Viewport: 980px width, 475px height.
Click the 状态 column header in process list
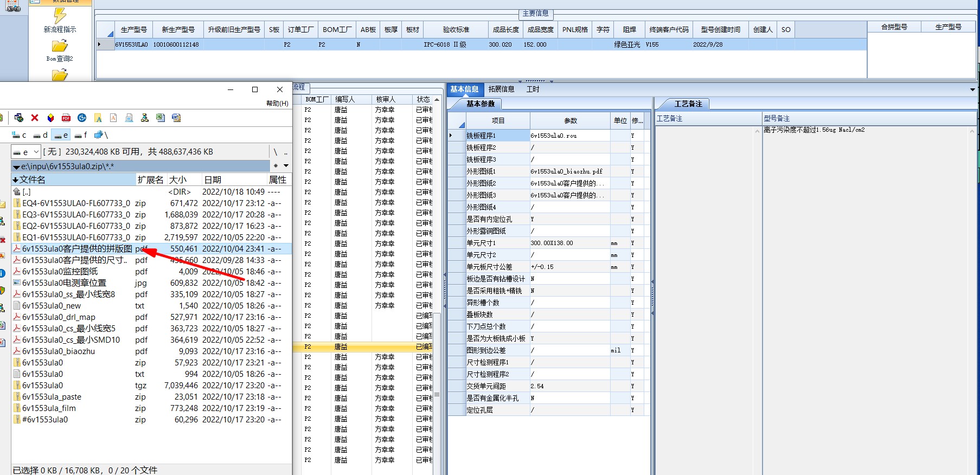(423, 99)
